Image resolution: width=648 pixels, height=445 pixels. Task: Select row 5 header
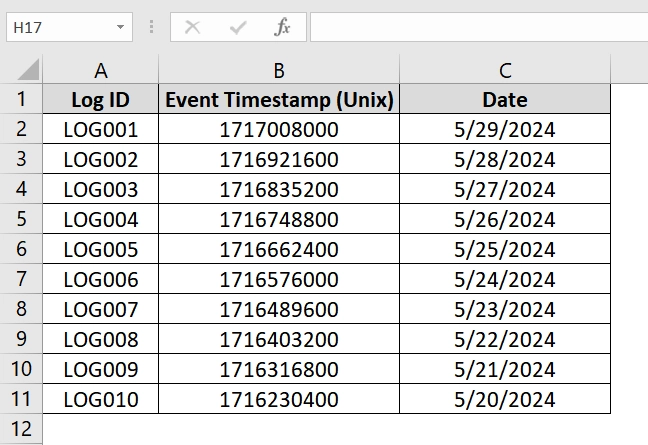click(21, 219)
